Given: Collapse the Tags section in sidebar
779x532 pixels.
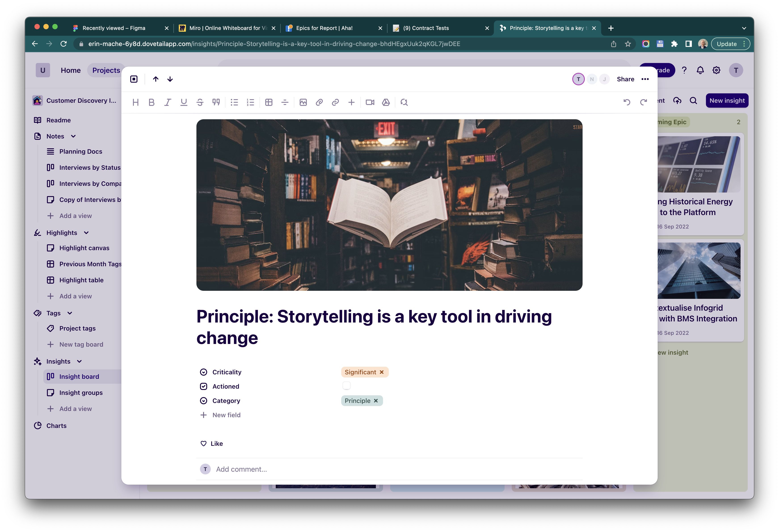Looking at the screenshot, I should (70, 313).
